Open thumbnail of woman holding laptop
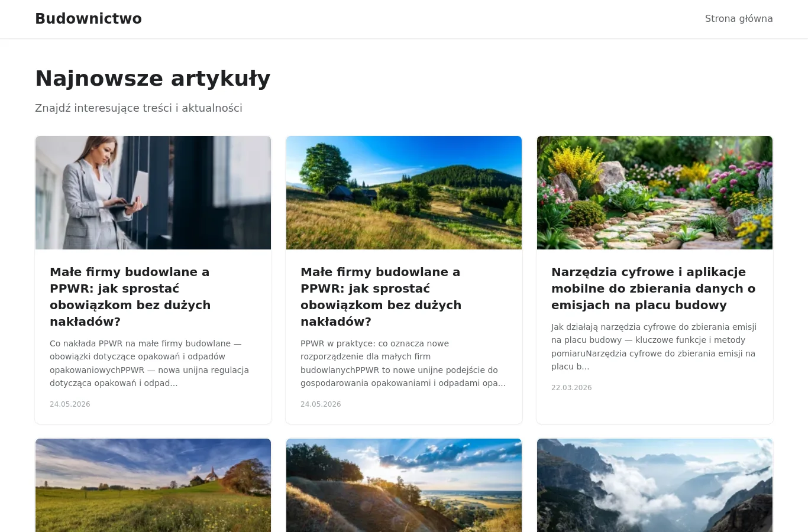 153,193
